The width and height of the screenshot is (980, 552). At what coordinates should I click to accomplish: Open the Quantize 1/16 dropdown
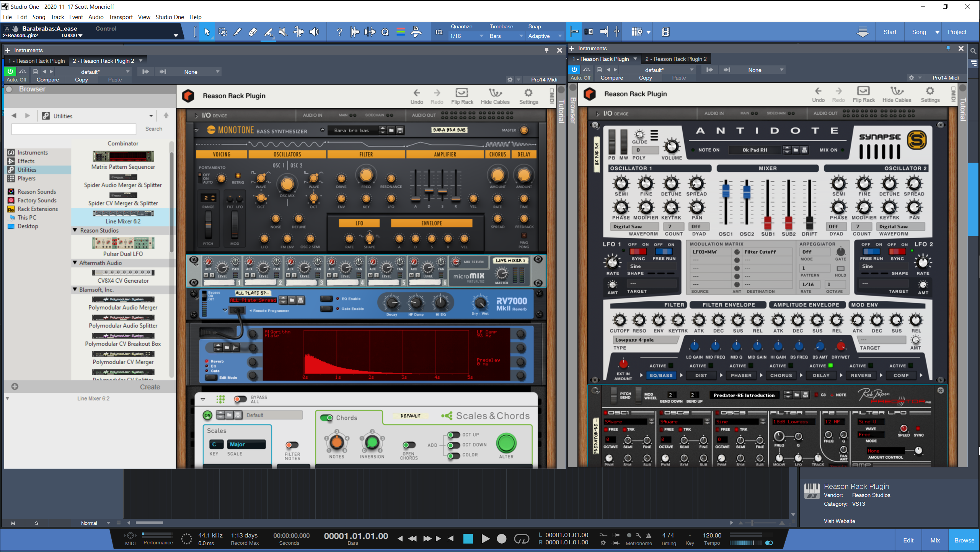(467, 36)
